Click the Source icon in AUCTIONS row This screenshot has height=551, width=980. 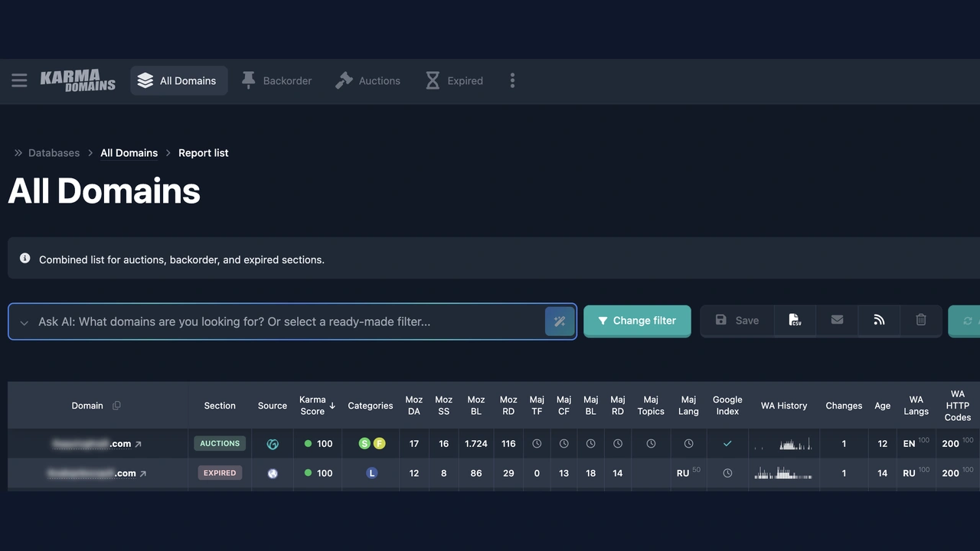pyautogui.click(x=273, y=444)
